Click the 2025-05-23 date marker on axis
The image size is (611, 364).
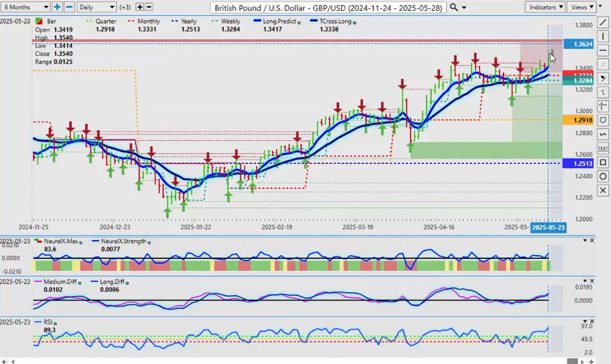coord(548,227)
